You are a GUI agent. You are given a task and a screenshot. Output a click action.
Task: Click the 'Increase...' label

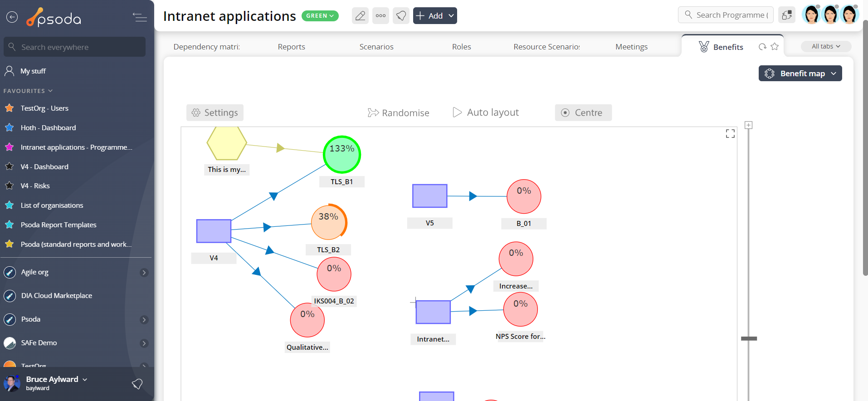pyautogui.click(x=516, y=286)
